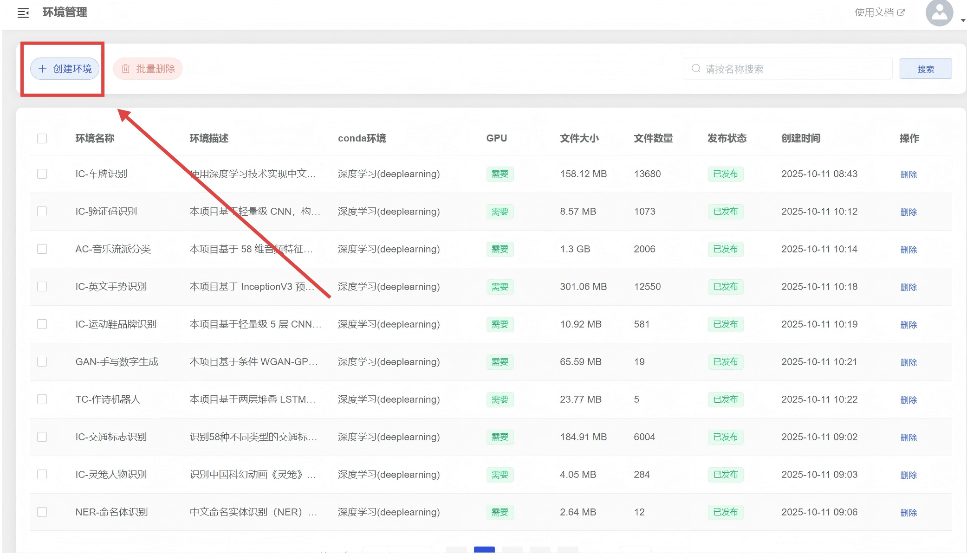Click the 已发布 tag of TC-作诗机器人
This screenshot has width=967, height=560.
[725, 399]
